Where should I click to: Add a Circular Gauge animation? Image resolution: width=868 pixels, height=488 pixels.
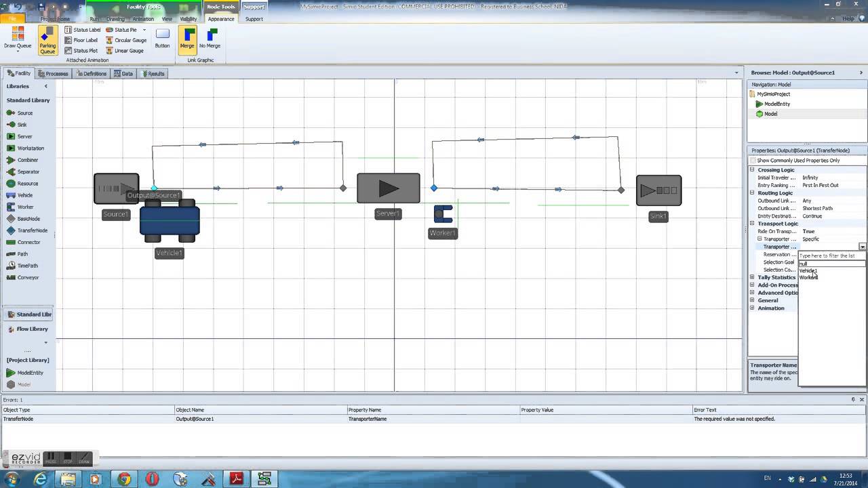tap(126, 40)
